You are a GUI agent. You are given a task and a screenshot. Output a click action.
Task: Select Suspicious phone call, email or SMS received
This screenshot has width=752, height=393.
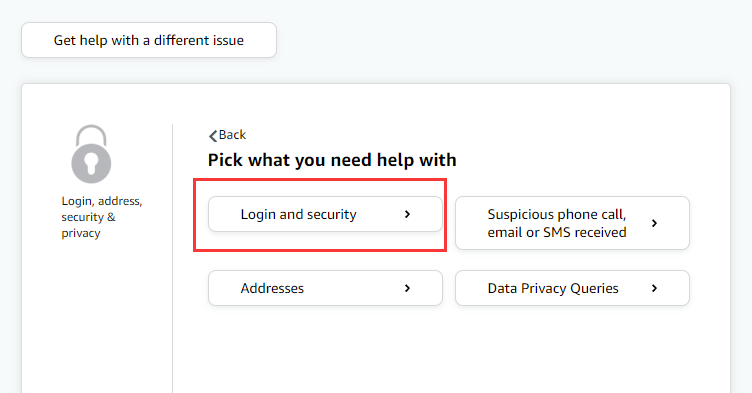572,223
